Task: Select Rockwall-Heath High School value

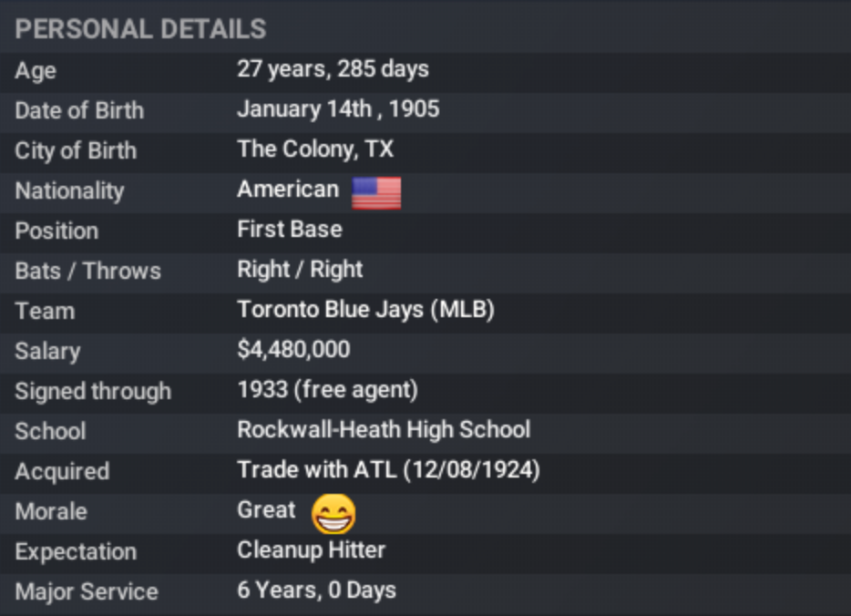Action: tap(384, 429)
